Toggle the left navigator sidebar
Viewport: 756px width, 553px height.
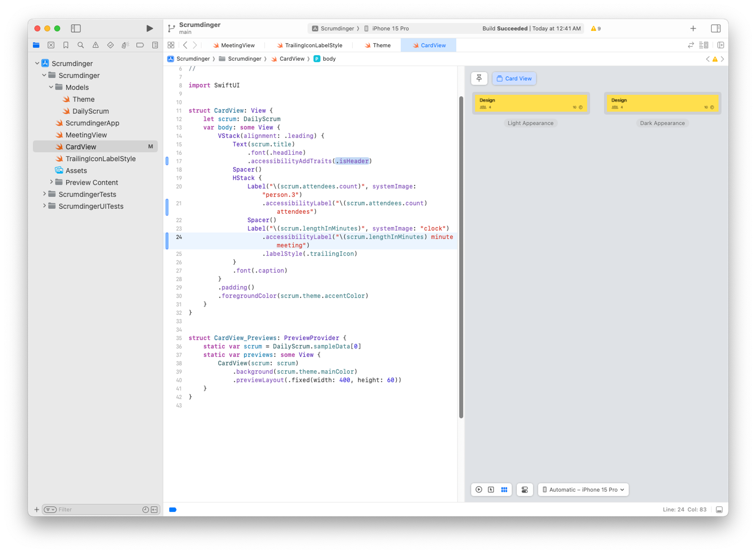click(x=76, y=28)
